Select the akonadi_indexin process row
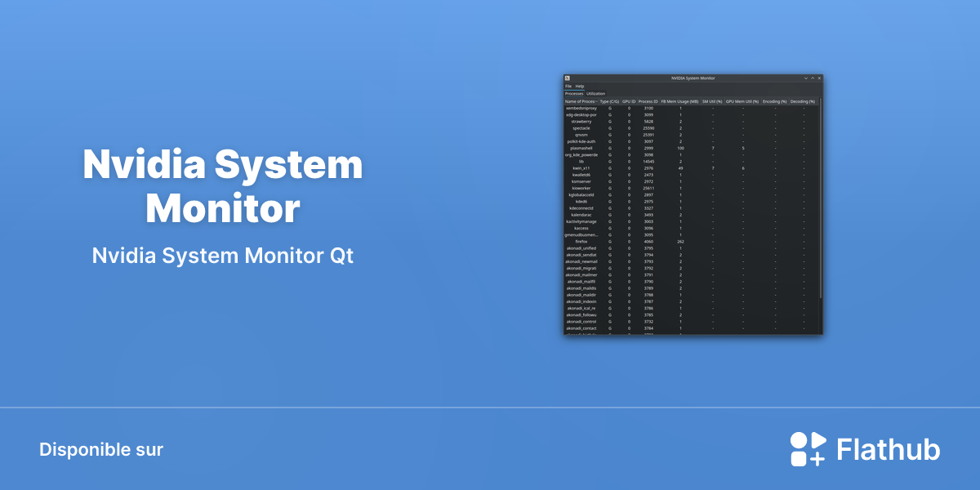 coord(691,301)
